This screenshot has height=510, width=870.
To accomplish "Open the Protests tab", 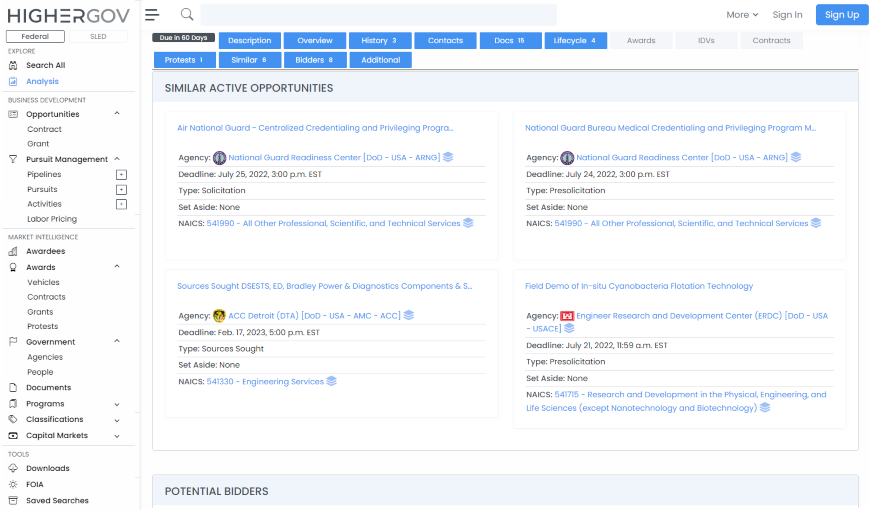I will (x=184, y=60).
